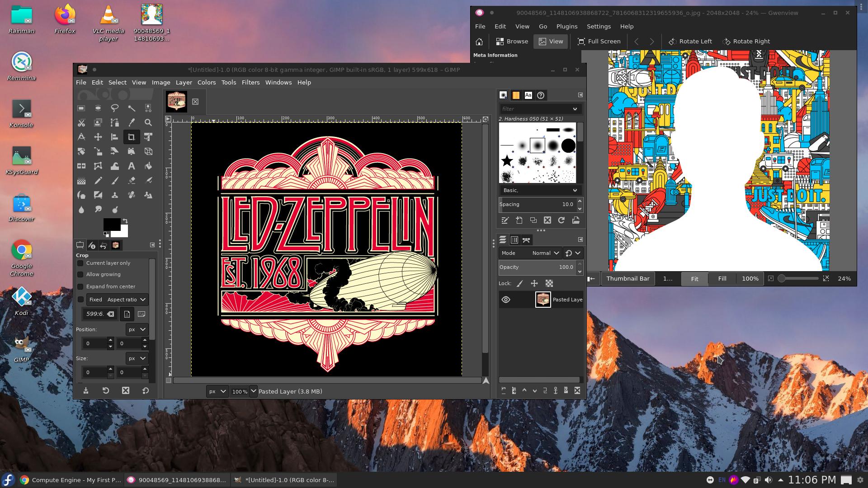Click the brush Spacing slider
Screen dimensions: 868x488
tap(537, 205)
